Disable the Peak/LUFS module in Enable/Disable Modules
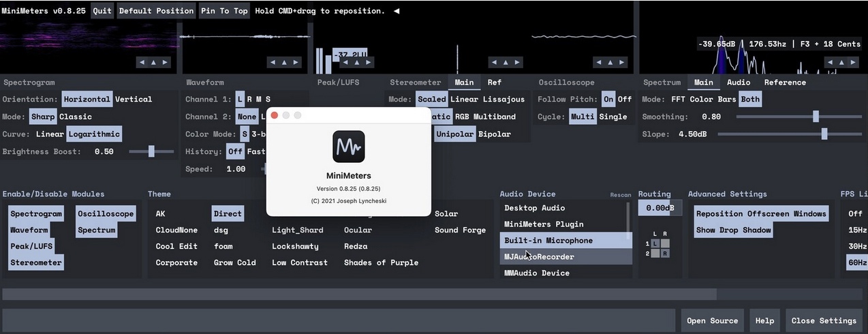868x334 pixels. [31, 247]
